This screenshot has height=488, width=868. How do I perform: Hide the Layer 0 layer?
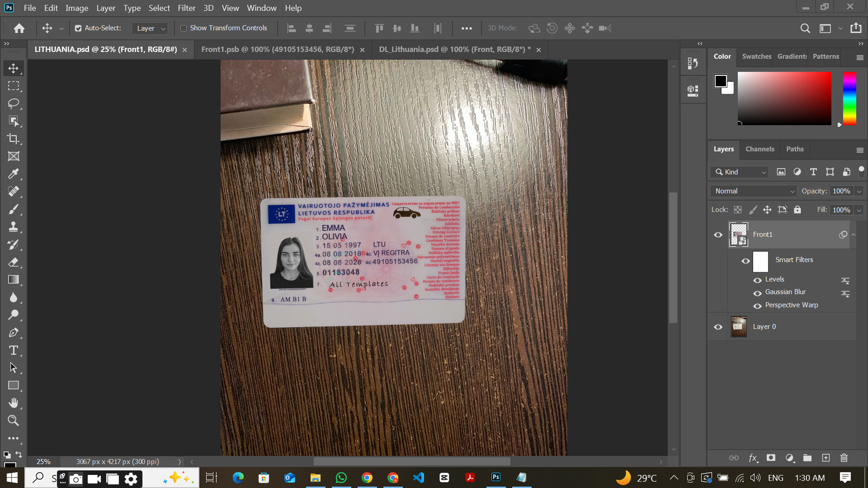coord(718,327)
